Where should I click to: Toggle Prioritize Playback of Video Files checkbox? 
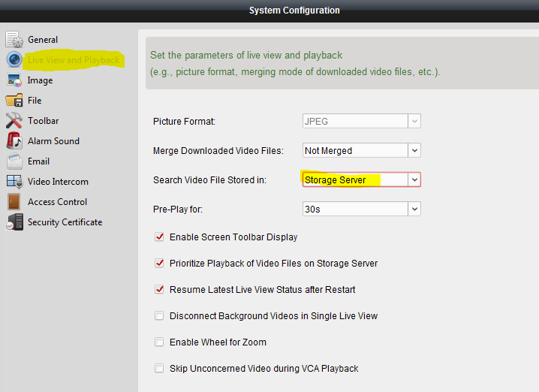click(159, 264)
